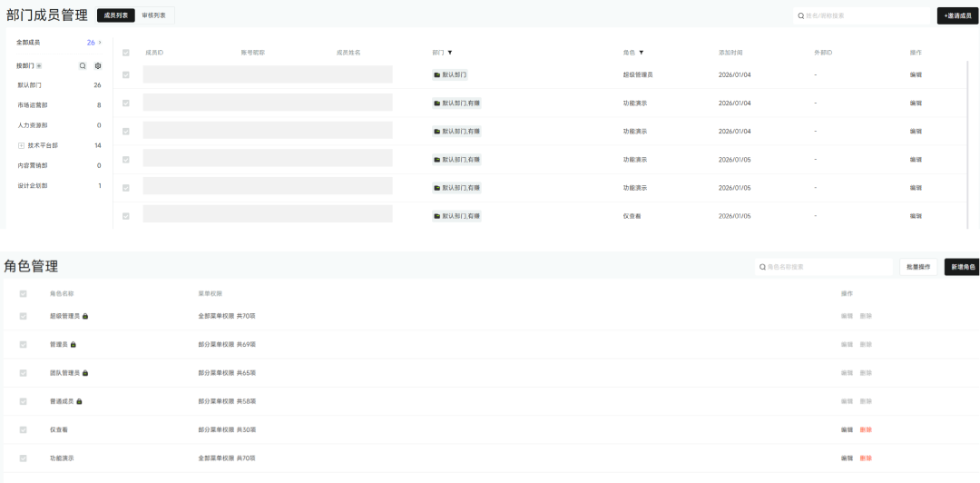Click the 添加时间 column header
The image size is (980, 483).
(730, 53)
